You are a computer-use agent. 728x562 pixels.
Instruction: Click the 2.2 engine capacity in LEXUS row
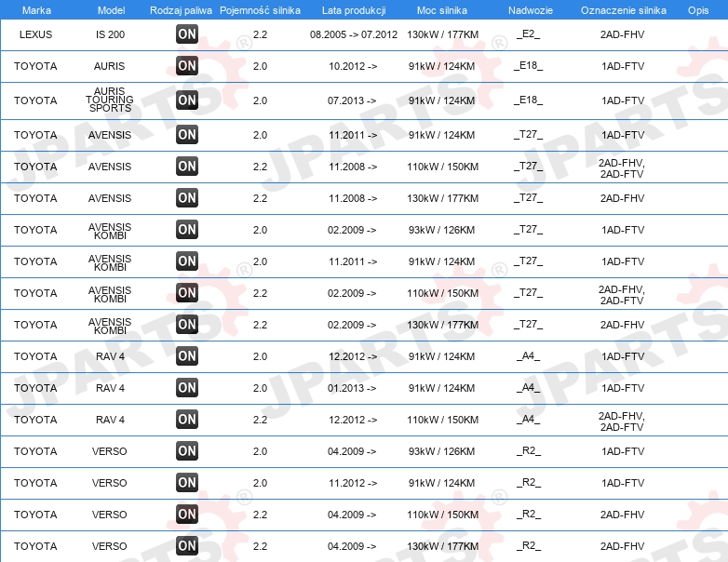coord(260,34)
